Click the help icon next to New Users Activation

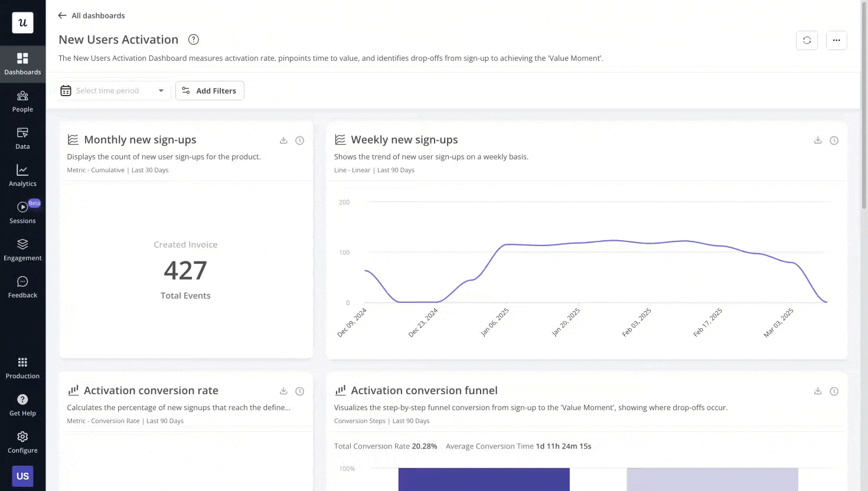pos(193,40)
